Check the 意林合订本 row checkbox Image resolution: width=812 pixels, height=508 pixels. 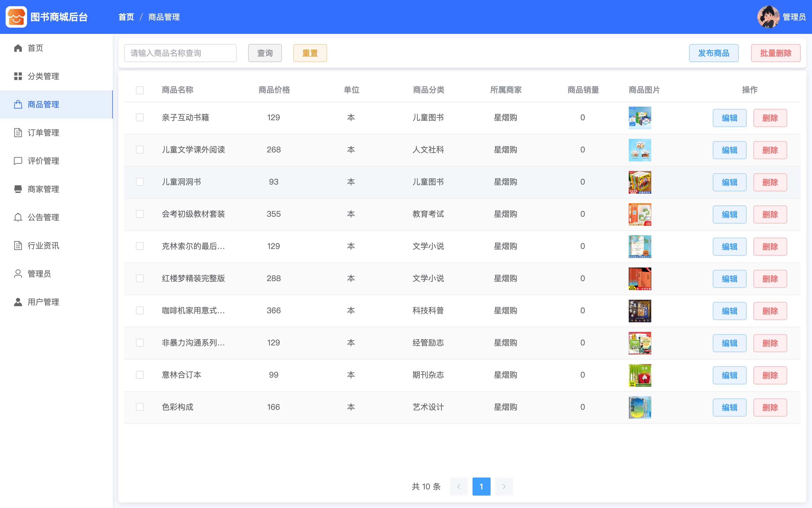[x=140, y=375]
